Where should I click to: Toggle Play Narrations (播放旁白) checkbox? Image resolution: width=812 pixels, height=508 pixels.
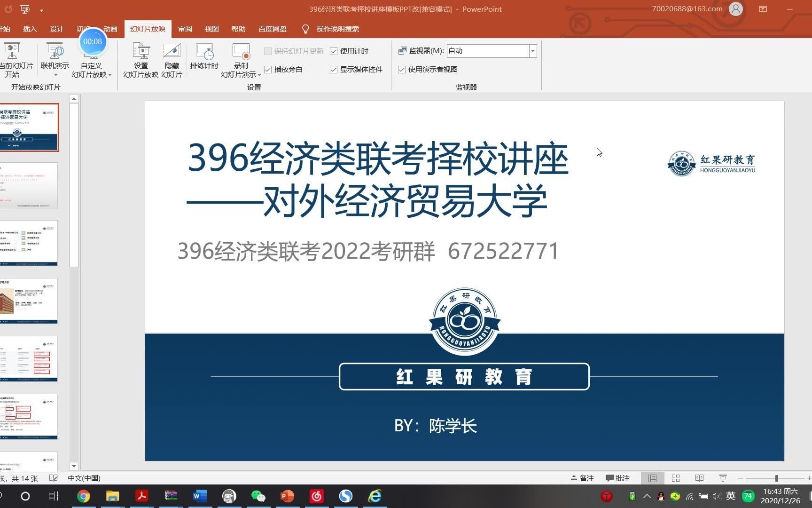coord(268,69)
